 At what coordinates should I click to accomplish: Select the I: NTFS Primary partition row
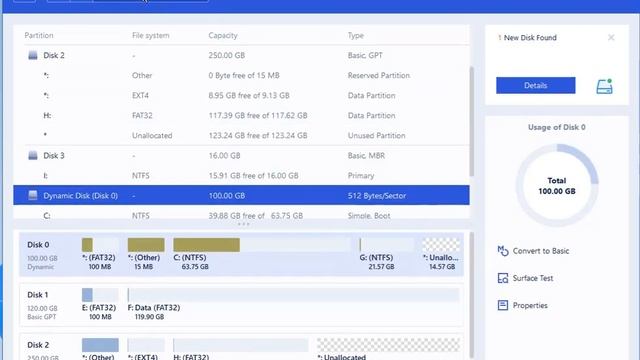(241, 176)
